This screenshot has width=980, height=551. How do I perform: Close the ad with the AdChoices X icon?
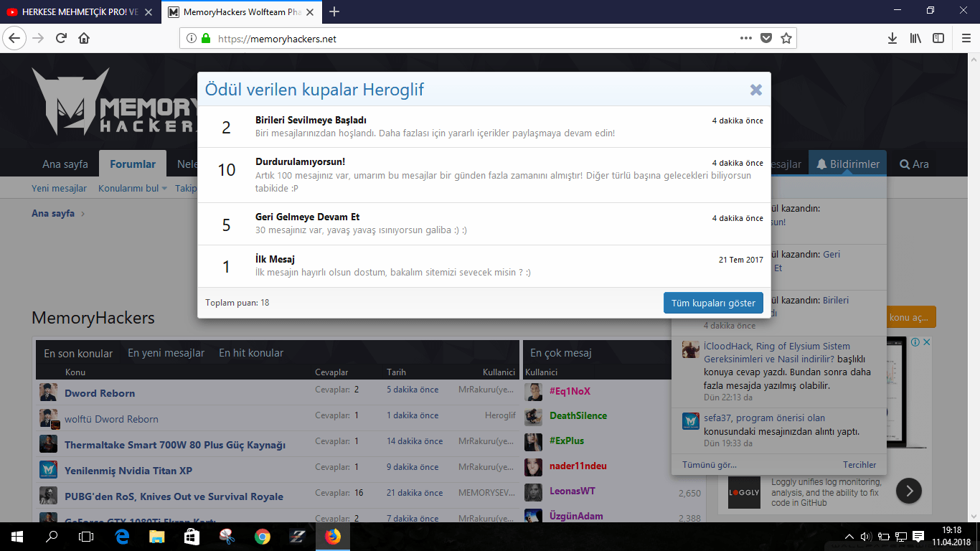click(x=926, y=342)
